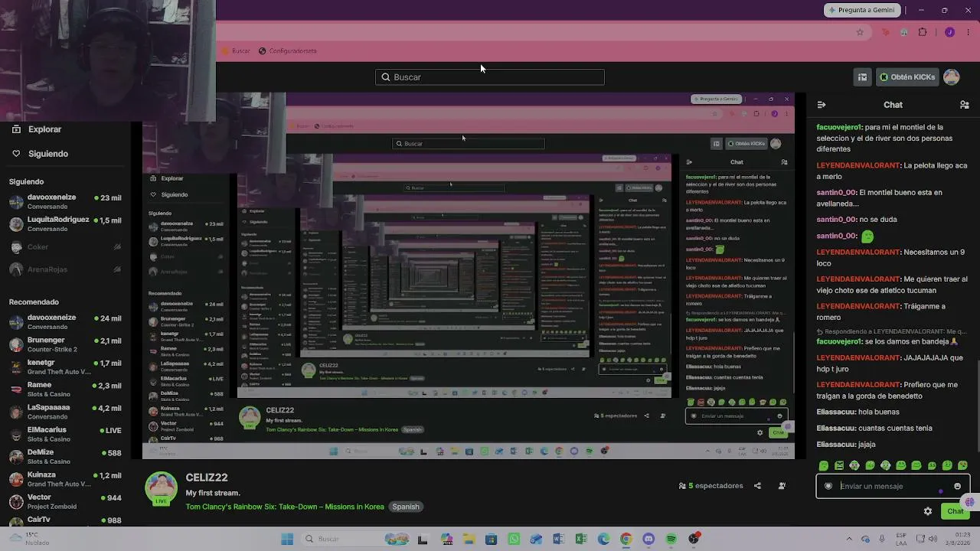
Task: Open CELIZ22 channel avatar
Action: [x=161, y=489]
